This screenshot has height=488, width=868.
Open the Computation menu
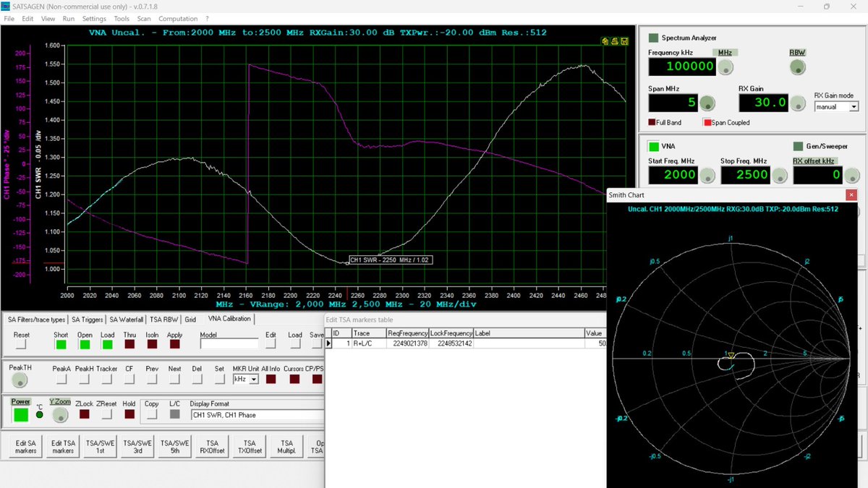click(178, 19)
